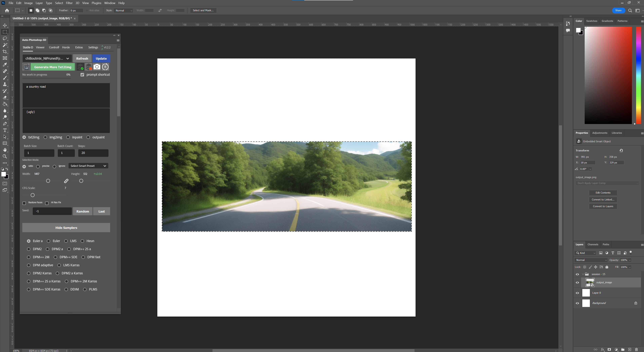Image resolution: width=644 pixels, height=352 pixels.
Task: Select the DDIM sampler
Action: point(66,289)
